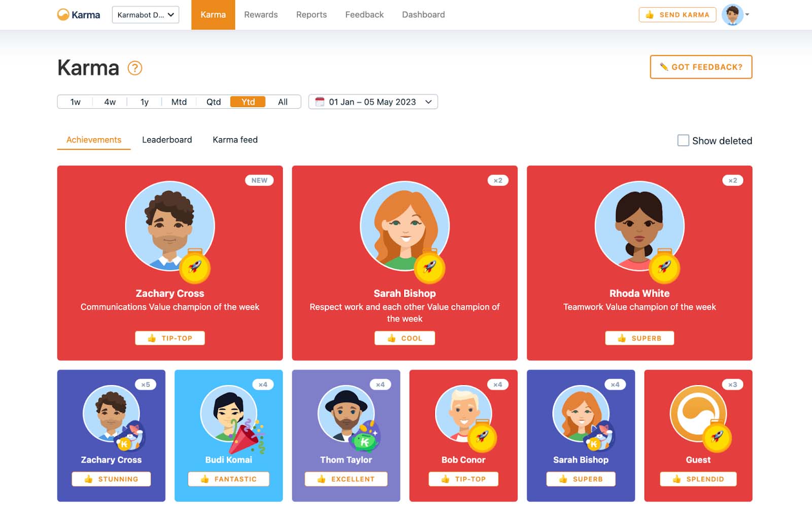Select the 1w time range option
Image resolution: width=812 pixels, height=525 pixels.
pyautogui.click(x=75, y=102)
